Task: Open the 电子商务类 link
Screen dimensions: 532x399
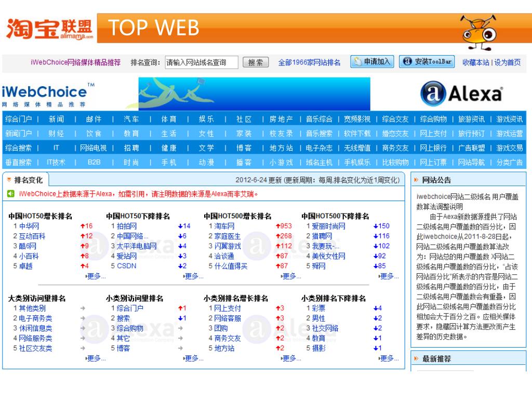Action: point(36,318)
